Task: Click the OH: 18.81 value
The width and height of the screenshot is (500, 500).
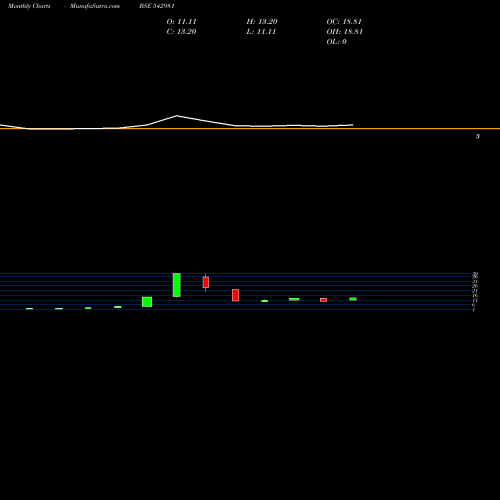Action: (344, 32)
